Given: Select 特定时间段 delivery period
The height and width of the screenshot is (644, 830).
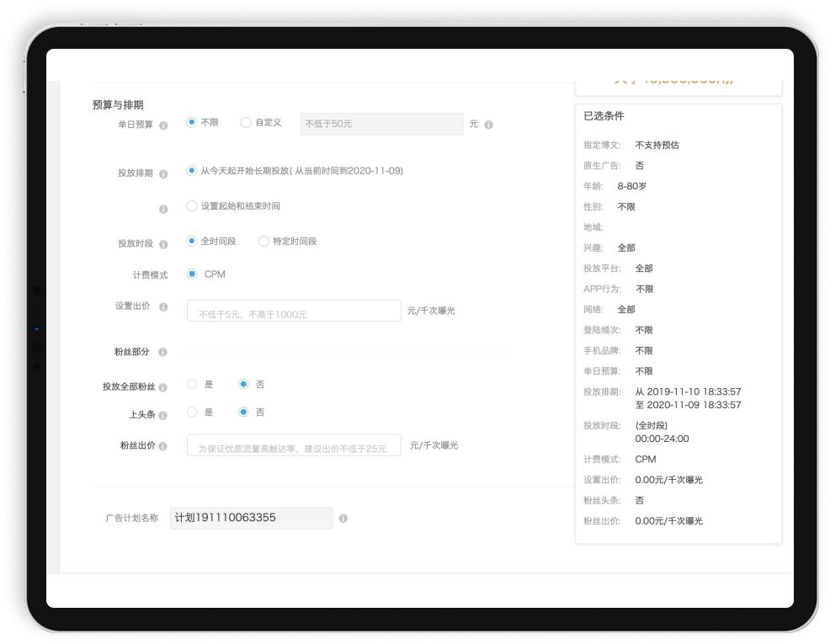Looking at the screenshot, I should pos(263,242).
